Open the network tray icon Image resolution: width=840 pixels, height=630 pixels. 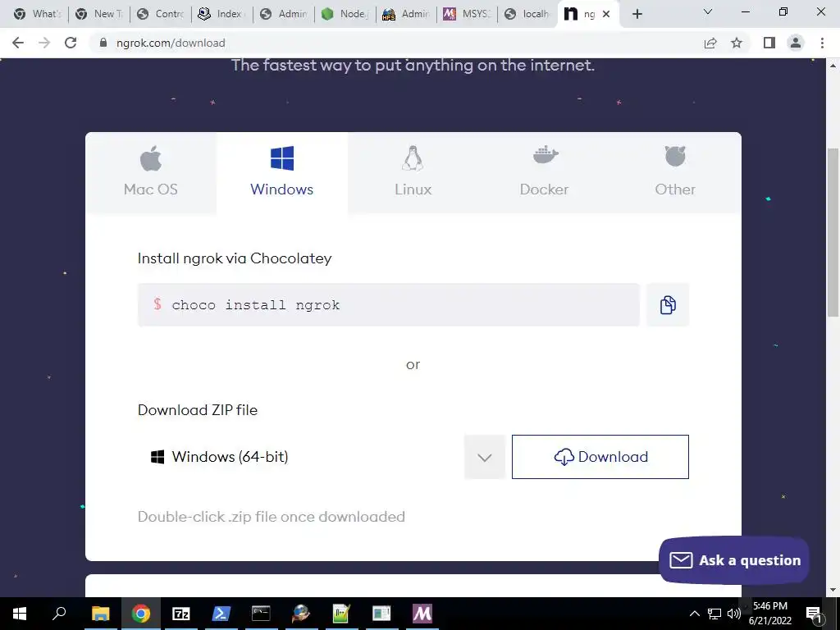click(x=714, y=614)
